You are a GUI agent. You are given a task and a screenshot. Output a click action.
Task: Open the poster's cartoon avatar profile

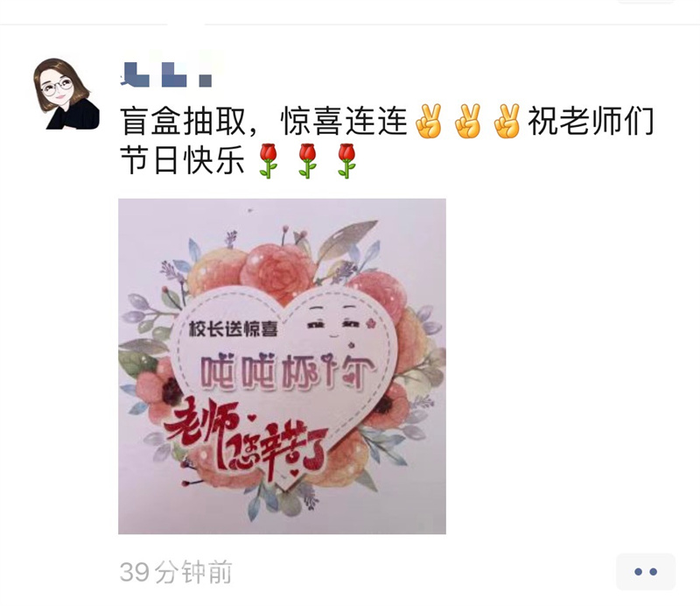(x=66, y=94)
